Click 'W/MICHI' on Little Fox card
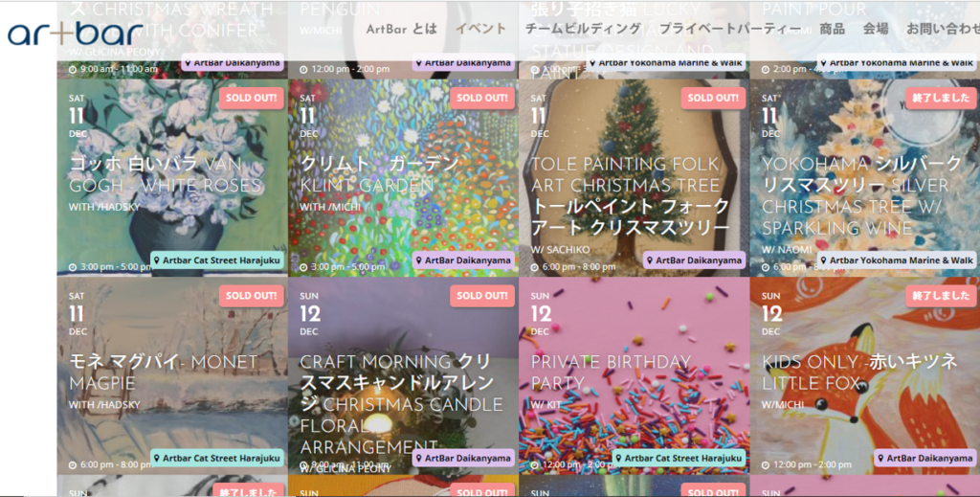The image size is (980, 497). tap(783, 404)
